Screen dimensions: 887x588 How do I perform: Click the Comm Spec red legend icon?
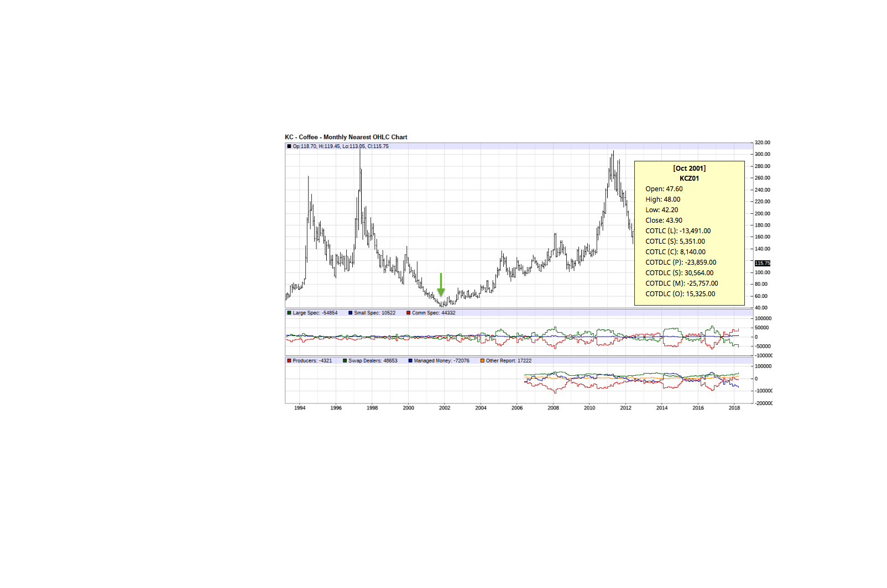(x=408, y=312)
